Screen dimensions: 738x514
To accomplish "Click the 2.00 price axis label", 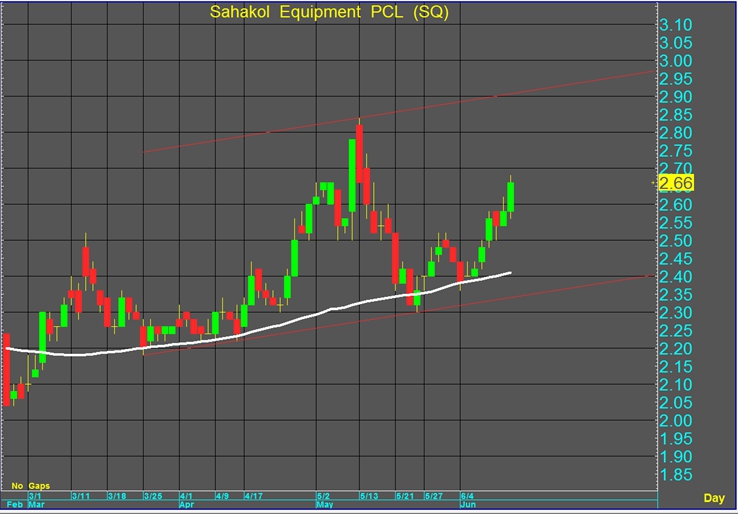I will click(x=676, y=420).
